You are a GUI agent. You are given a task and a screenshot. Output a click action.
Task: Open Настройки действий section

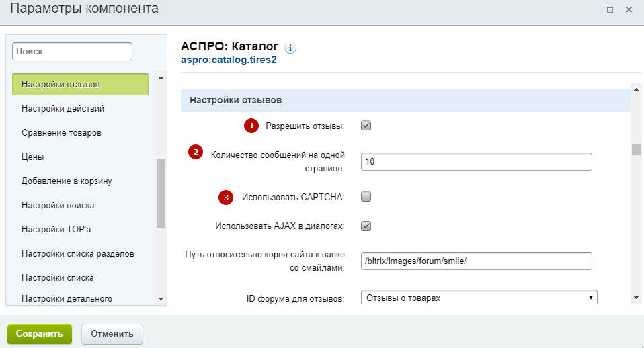(63, 108)
